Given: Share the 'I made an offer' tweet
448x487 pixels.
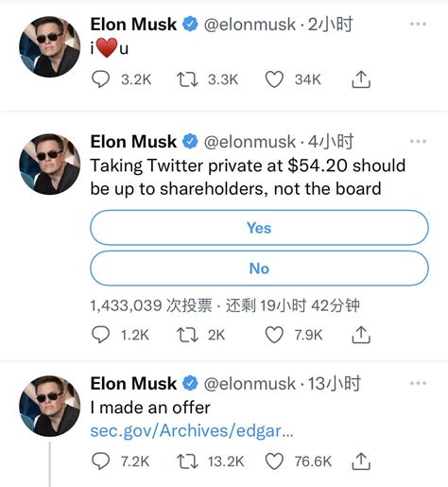Looking at the screenshot, I should [x=361, y=461].
